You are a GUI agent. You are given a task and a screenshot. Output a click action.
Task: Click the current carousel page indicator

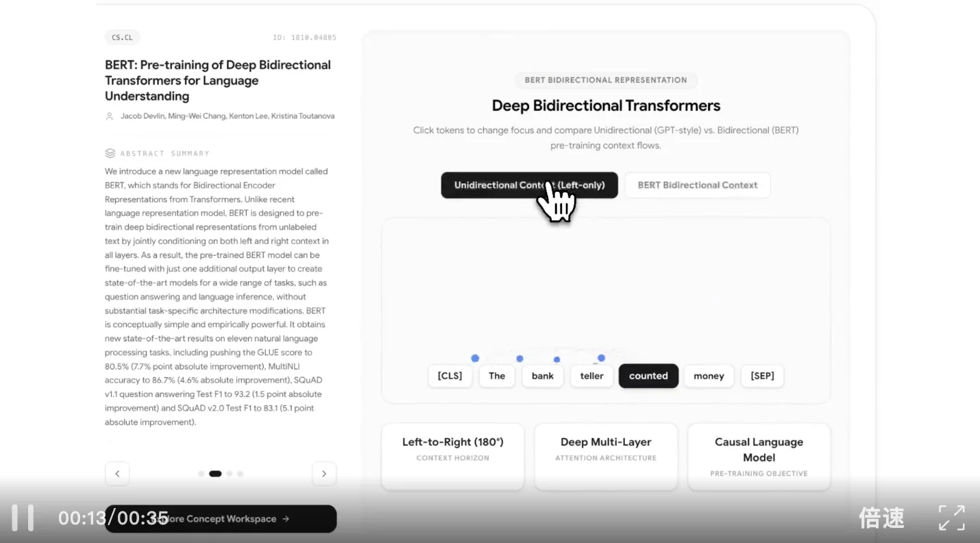click(x=215, y=474)
